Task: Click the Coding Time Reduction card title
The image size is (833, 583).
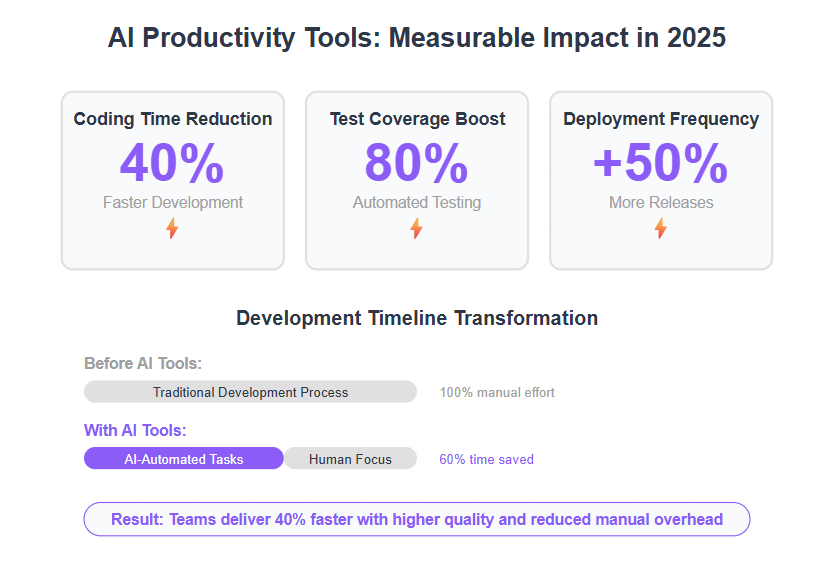Action: pos(173,119)
